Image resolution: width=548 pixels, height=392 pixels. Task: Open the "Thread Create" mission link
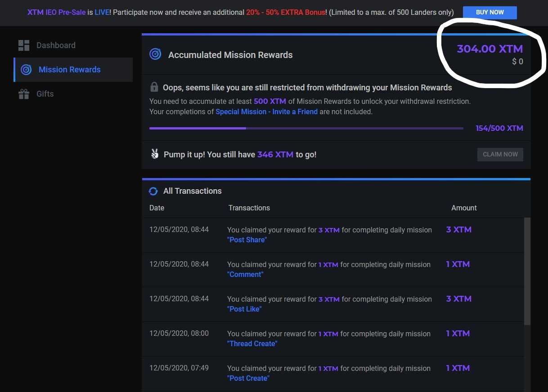(x=252, y=344)
